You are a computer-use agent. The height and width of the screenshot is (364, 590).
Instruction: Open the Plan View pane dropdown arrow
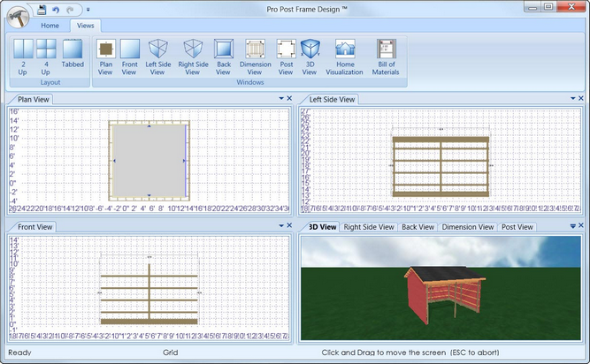coord(281,98)
